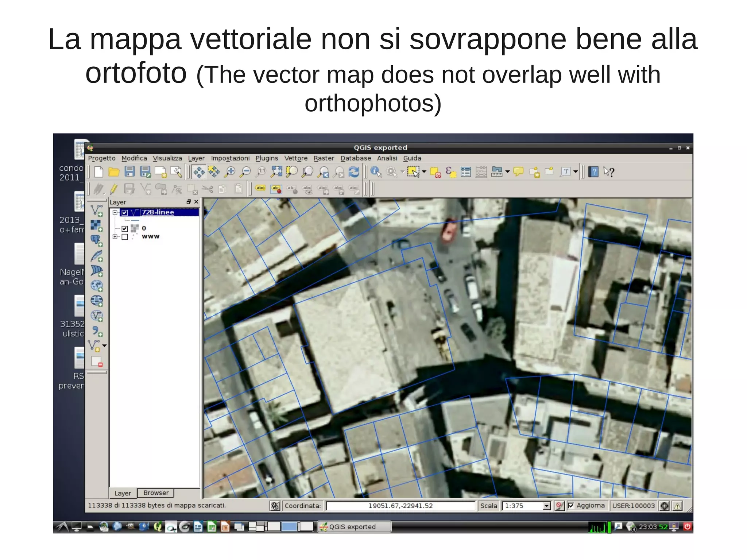Open Layer Labeling Options abc icon

pos(260,189)
